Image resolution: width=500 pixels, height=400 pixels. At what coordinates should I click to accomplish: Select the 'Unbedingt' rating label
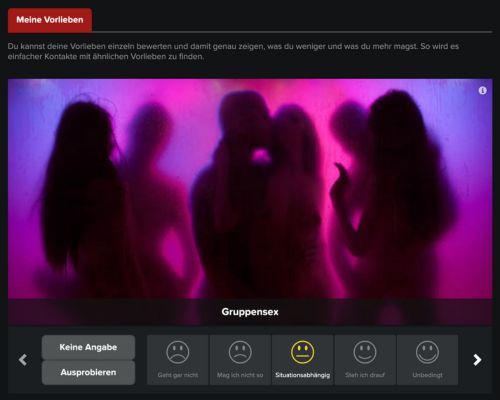coord(427,375)
